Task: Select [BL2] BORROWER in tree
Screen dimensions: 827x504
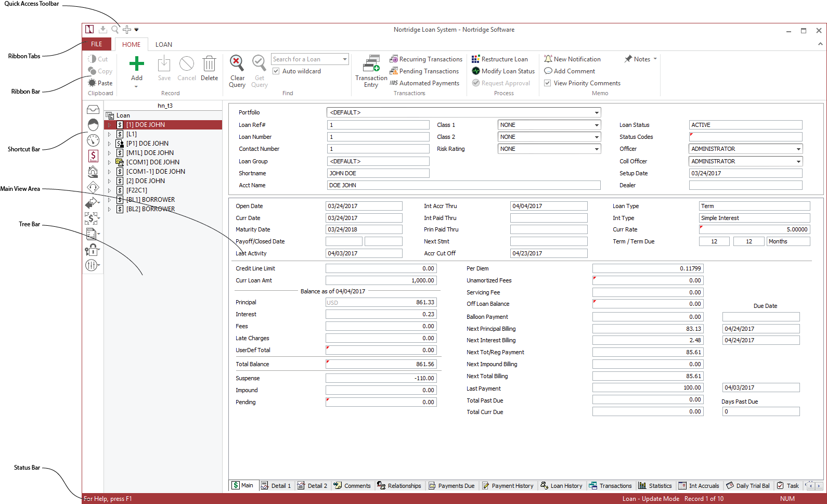Action: coord(150,209)
